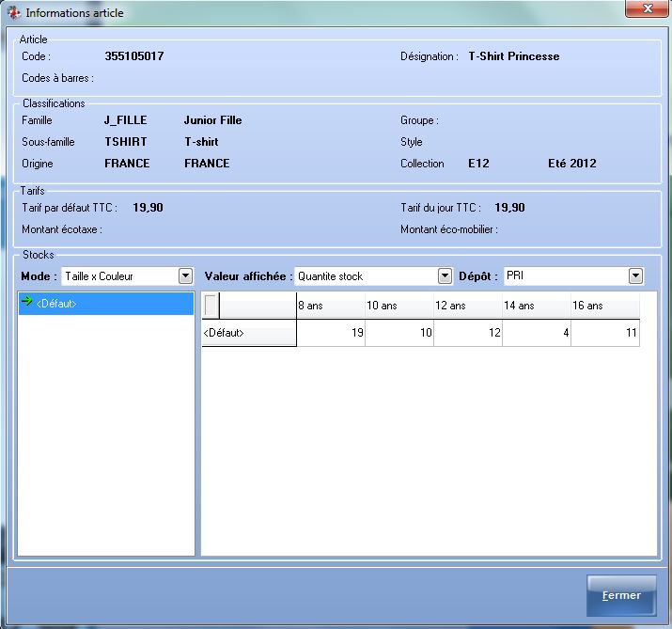Expand the Valeur affichée dropdown arrow

tap(445, 276)
